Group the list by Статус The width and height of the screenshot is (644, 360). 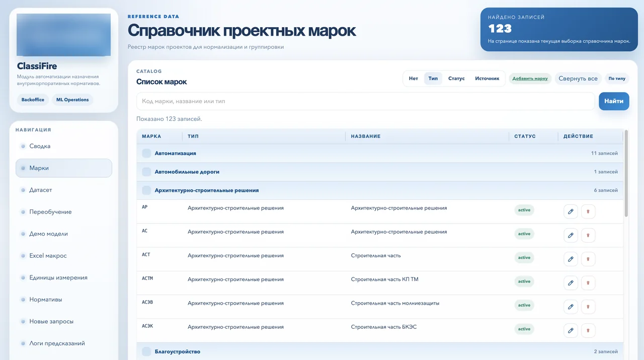point(456,79)
